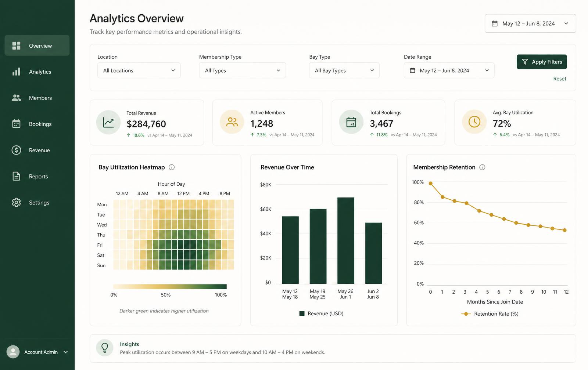Viewport: 588px width, 370px height.
Task: Click the Analytics Overview page title
Action: tap(137, 18)
